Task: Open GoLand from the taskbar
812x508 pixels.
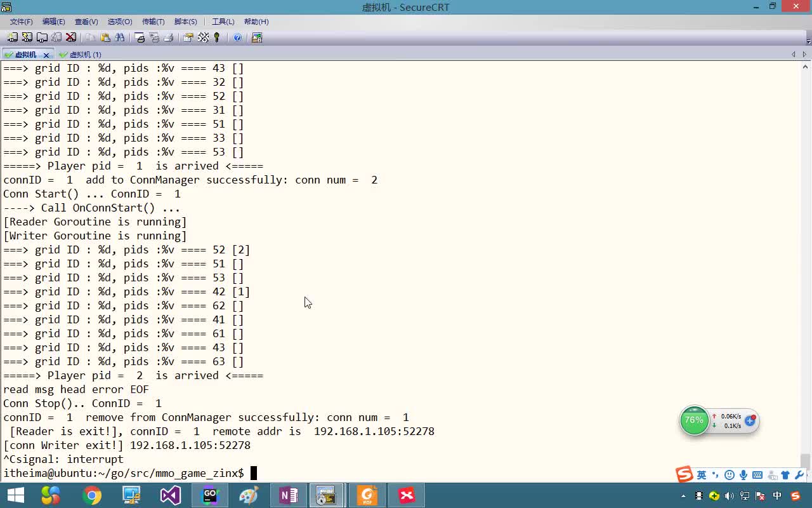Action: coord(210,495)
